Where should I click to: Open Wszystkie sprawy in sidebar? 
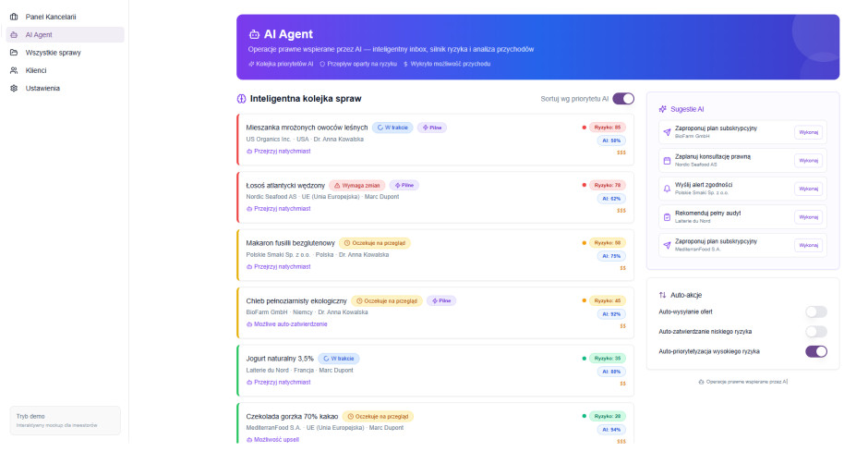pyautogui.click(x=53, y=53)
